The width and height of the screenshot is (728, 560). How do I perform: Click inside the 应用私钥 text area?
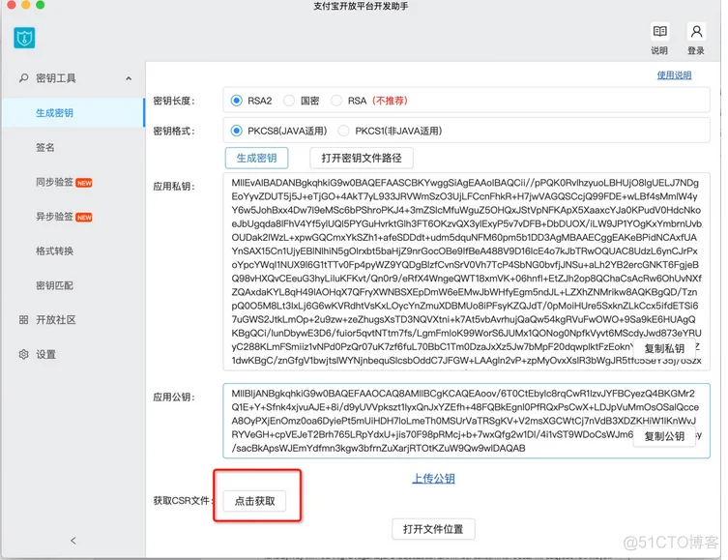pyautogui.click(x=466, y=272)
